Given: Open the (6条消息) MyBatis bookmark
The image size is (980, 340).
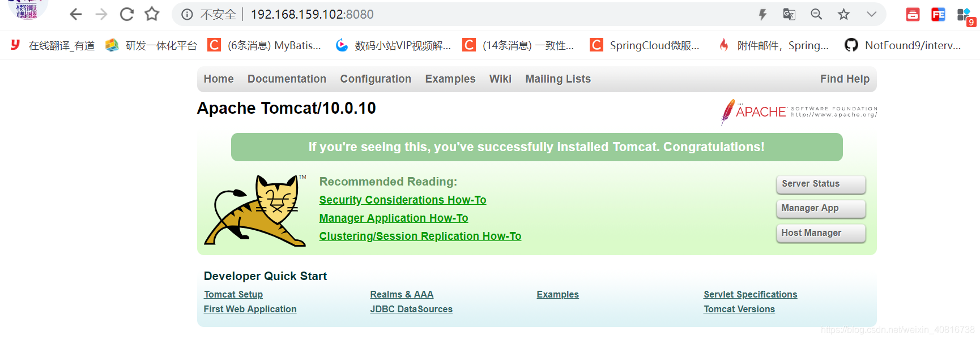Looking at the screenshot, I should (265, 45).
